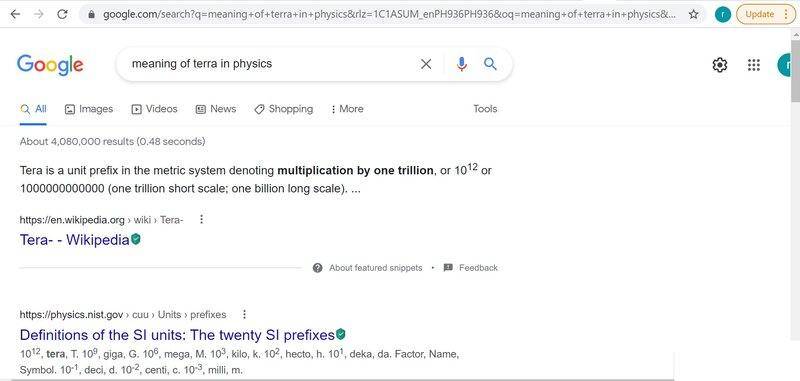This screenshot has width=800, height=381.
Task: Open Google settings gear icon
Action: tap(719, 65)
